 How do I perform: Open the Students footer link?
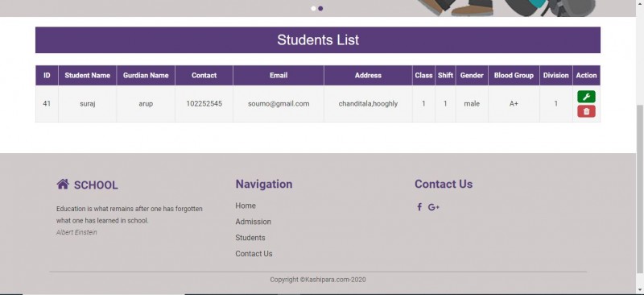click(x=250, y=238)
